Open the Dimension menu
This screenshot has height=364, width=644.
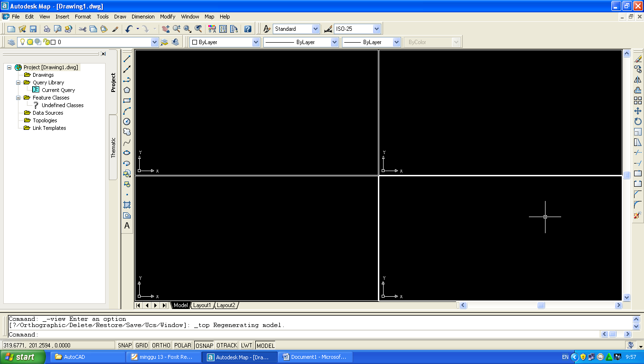tap(143, 17)
